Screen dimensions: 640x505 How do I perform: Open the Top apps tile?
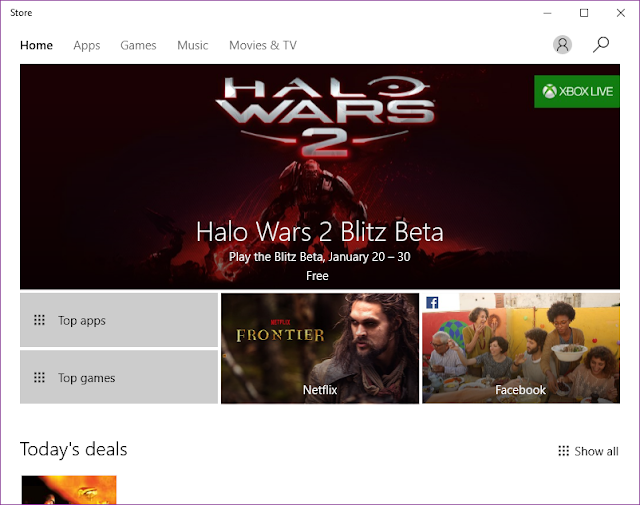pos(119,320)
